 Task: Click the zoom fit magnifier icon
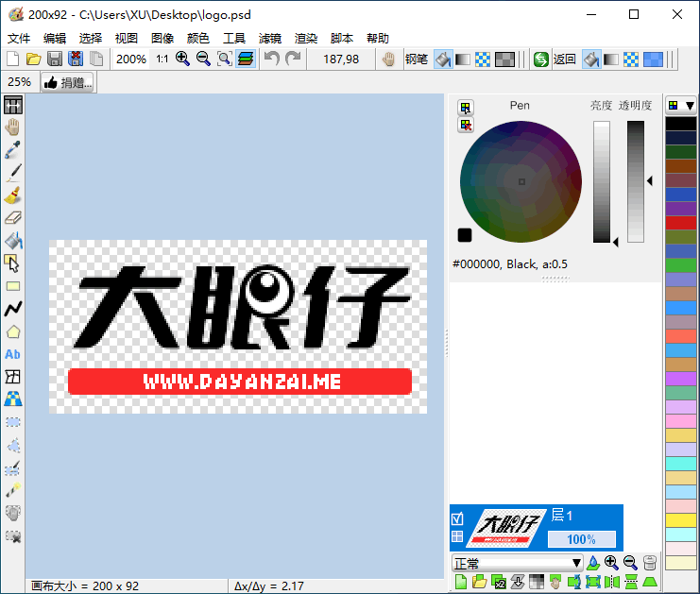coord(224,59)
